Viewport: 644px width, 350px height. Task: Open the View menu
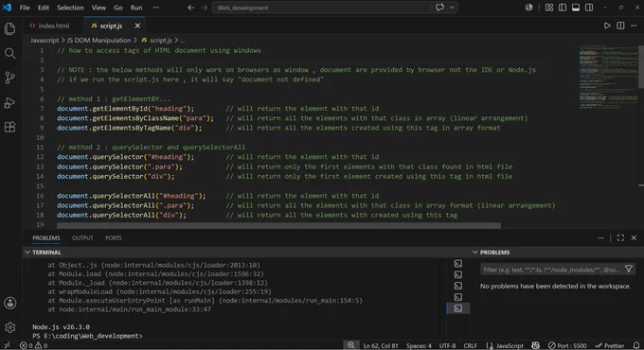(x=98, y=8)
